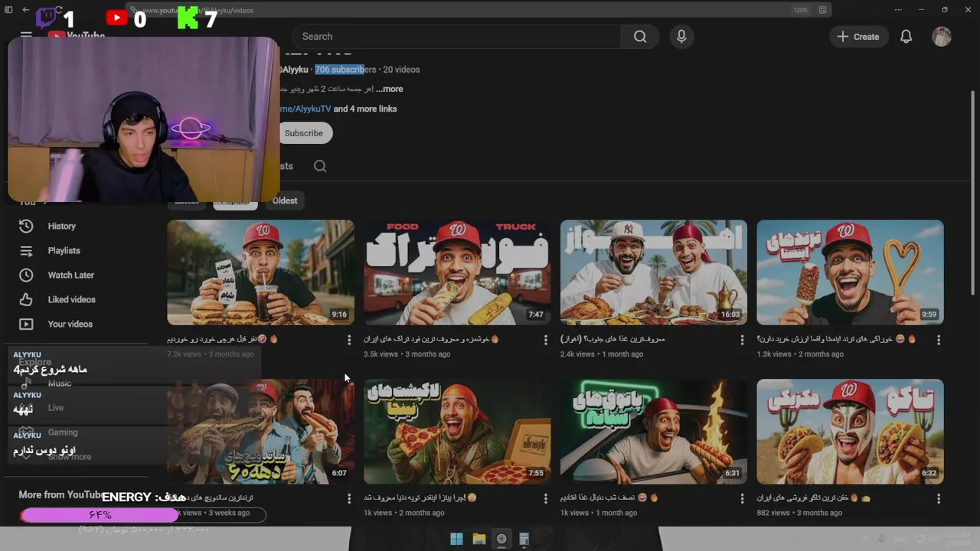Click '3.5k views · 3 months ago' text

pyautogui.click(x=407, y=354)
